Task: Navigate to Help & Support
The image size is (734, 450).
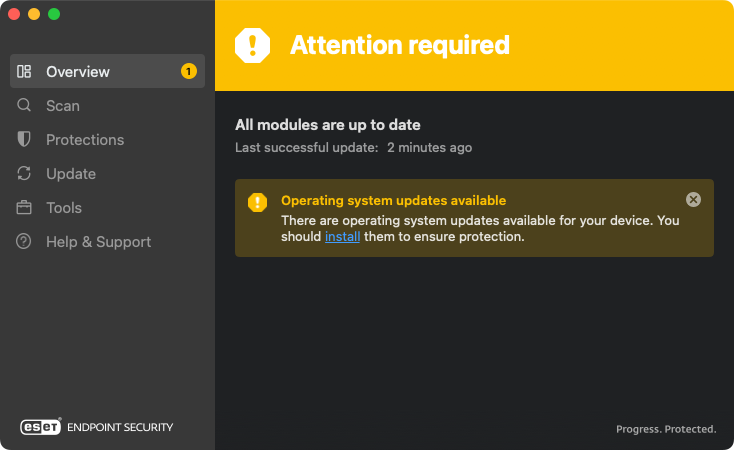Action: point(98,242)
